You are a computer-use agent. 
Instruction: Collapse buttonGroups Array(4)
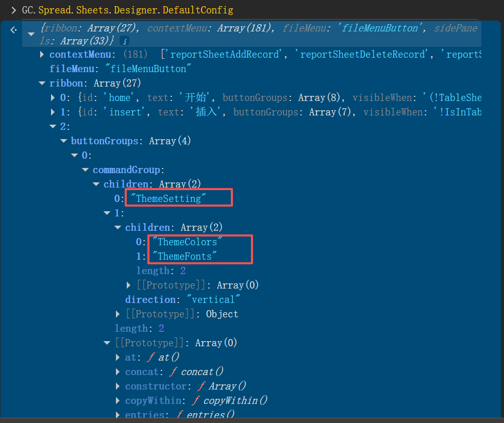63,141
